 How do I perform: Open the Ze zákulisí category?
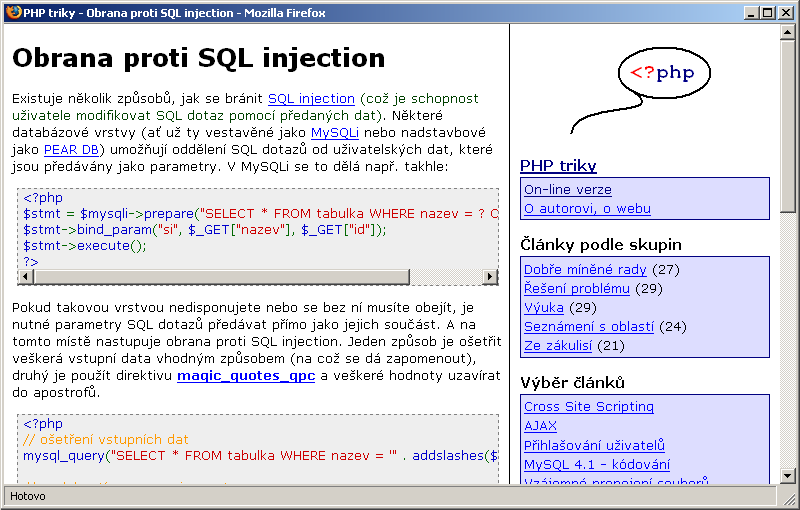click(558, 346)
